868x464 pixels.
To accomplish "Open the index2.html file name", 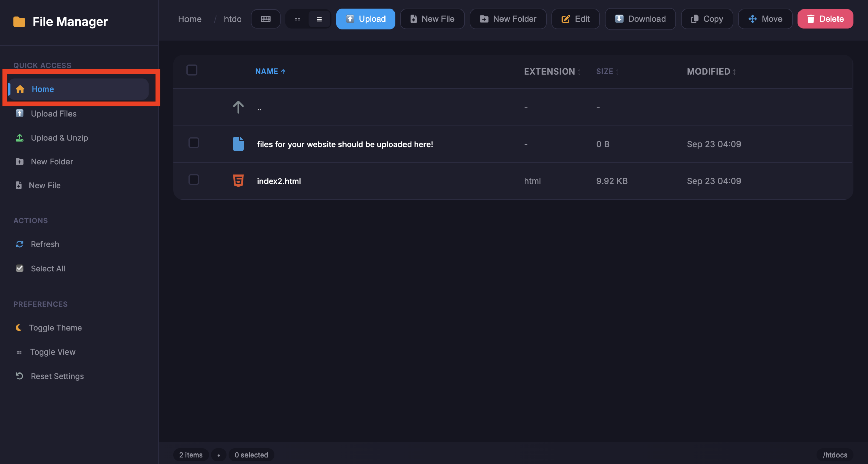I will click(x=279, y=181).
